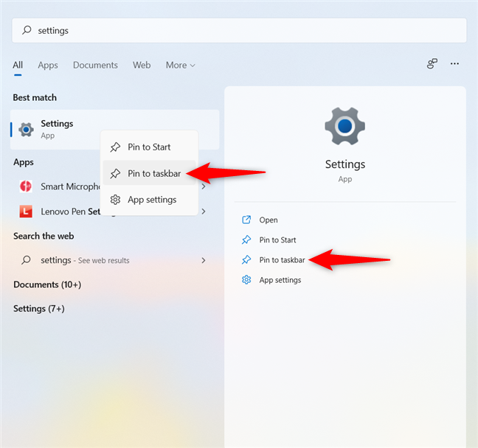
Task: Open settings - See web results
Action: pos(114,260)
